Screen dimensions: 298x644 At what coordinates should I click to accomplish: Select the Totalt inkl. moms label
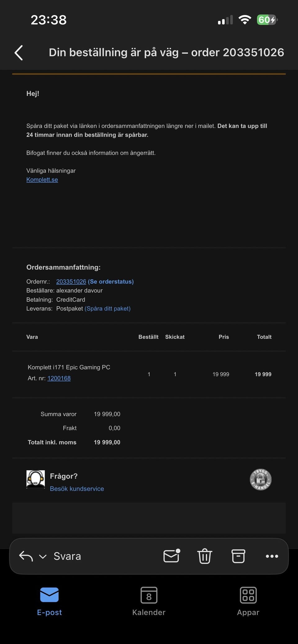(x=52, y=442)
